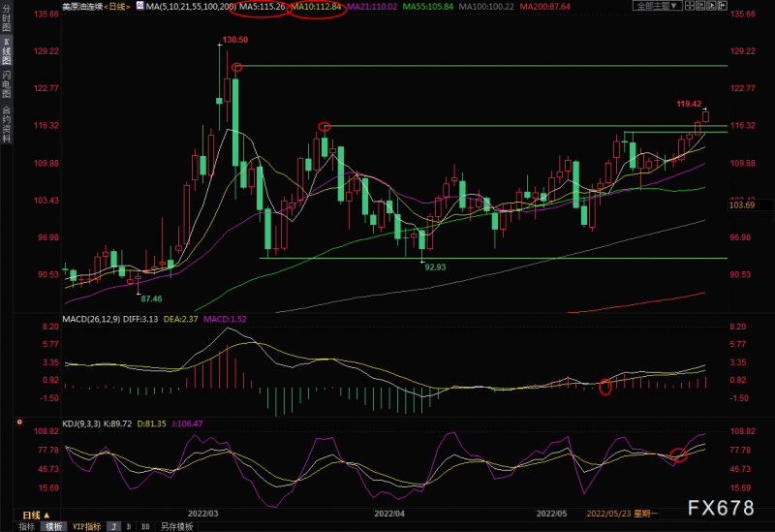Click the 另存模板 button
The image size is (775, 532).
(177, 526)
